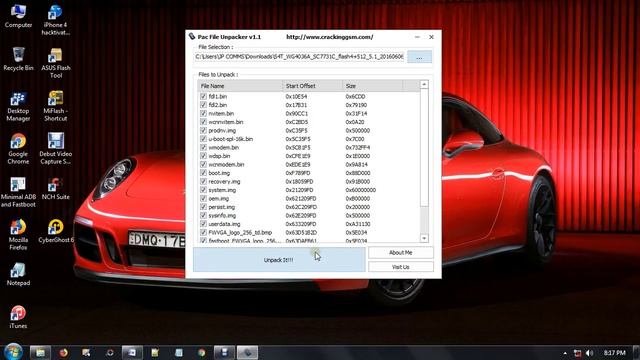Click the browse '...' file button
Screen dimensions: 640x360
419,57
